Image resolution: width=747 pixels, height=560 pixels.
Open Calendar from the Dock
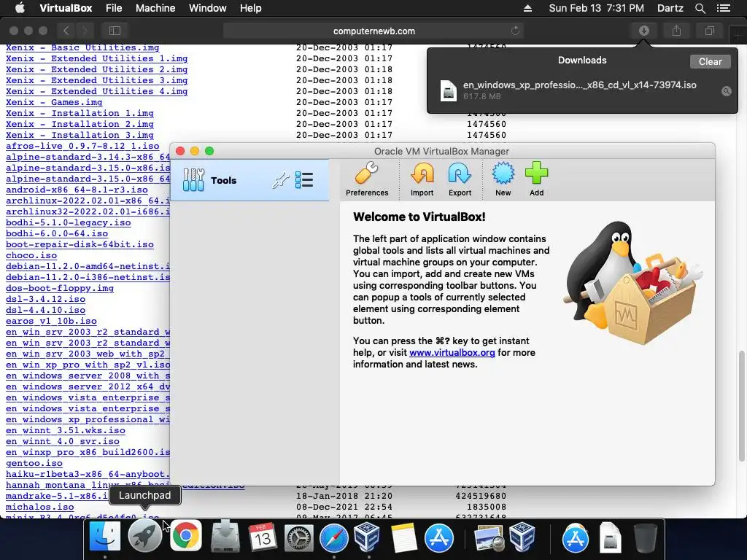pos(262,537)
